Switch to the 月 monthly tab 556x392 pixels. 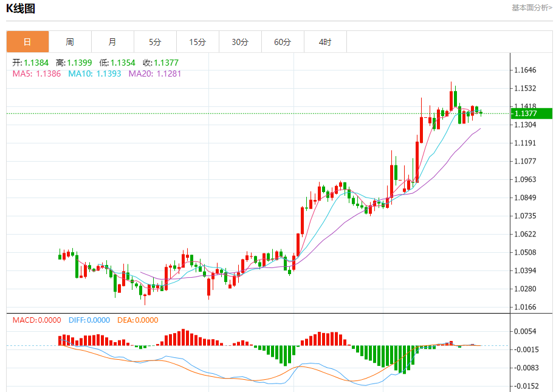(x=113, y=42)
